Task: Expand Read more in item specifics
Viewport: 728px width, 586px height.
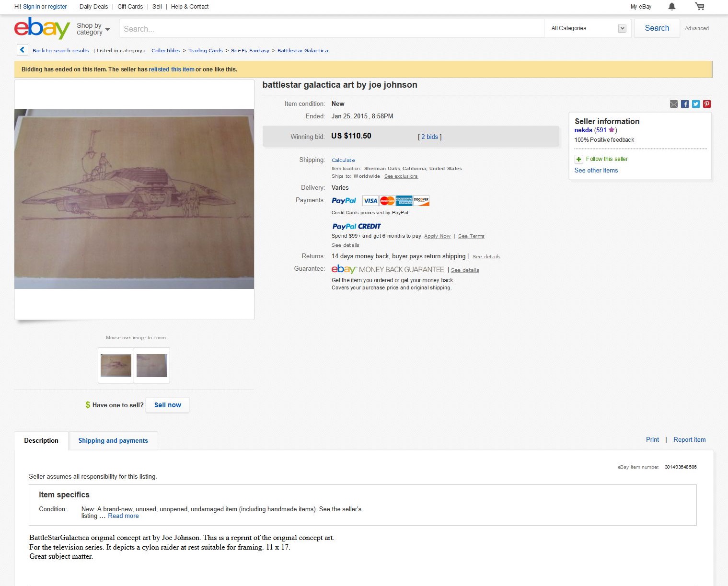Action: coord(123,516)
